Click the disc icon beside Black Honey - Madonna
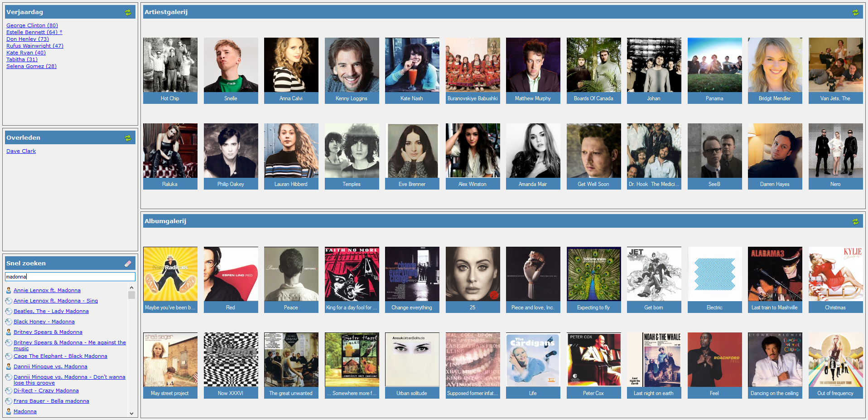Image resolution: width=868 pixels, height=420 pixels. tap(9, 322)
